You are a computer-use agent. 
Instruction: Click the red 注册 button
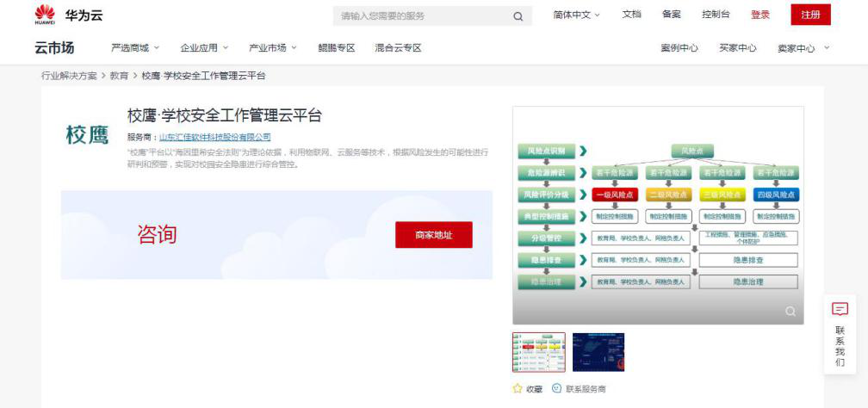(810, 15)
